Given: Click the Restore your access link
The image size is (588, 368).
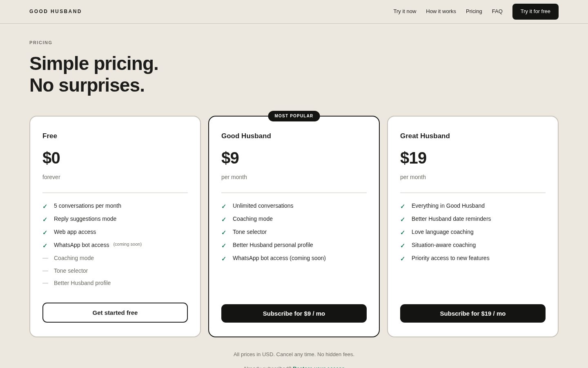Looking at the screenshot, I should (x=318, y=367).
